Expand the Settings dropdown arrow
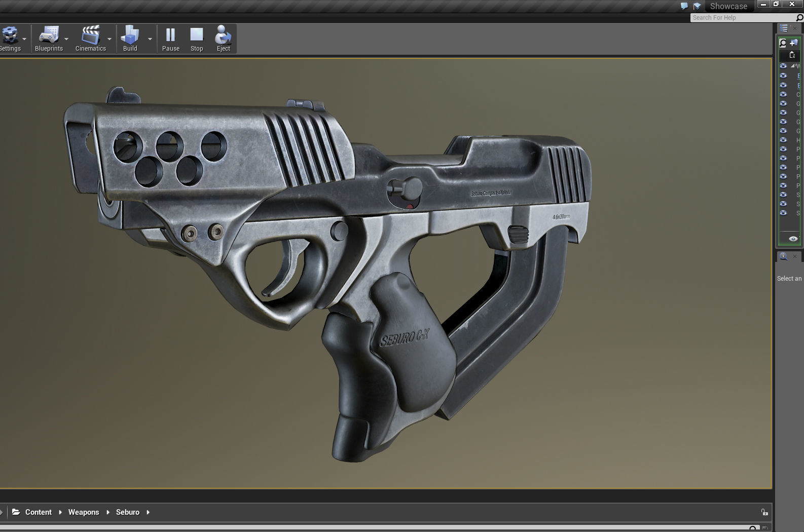This screenshot has height=532, width=804. click(x=24, y=39)
